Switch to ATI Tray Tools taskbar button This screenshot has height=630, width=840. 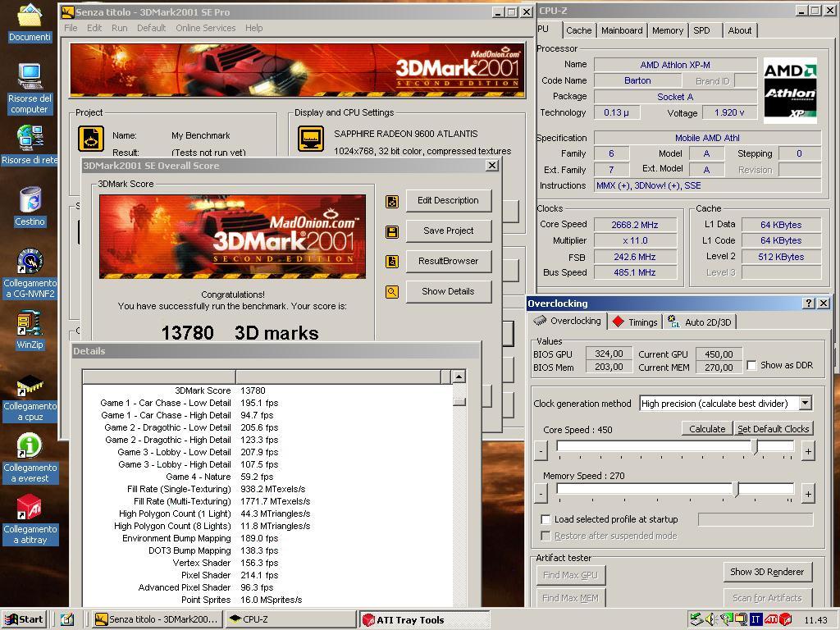coord(424,620)
